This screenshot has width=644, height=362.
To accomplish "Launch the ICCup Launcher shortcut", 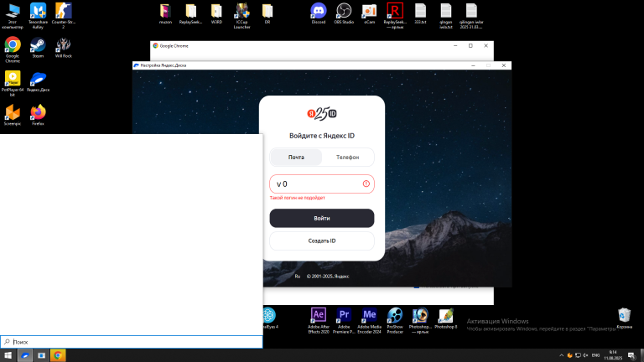I will click(x=241, y=16).
